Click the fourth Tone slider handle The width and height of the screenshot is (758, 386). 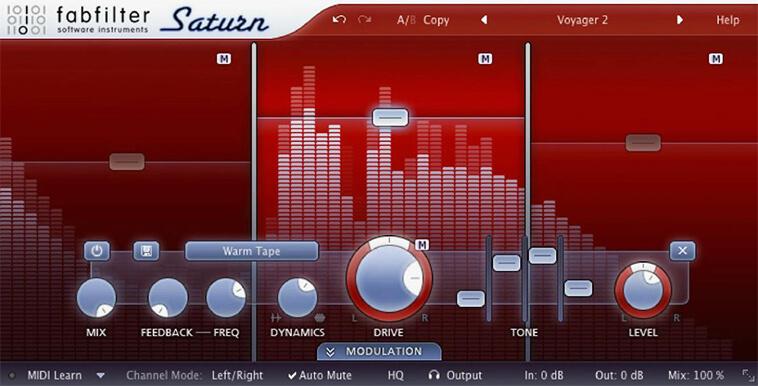pos(578,288)
